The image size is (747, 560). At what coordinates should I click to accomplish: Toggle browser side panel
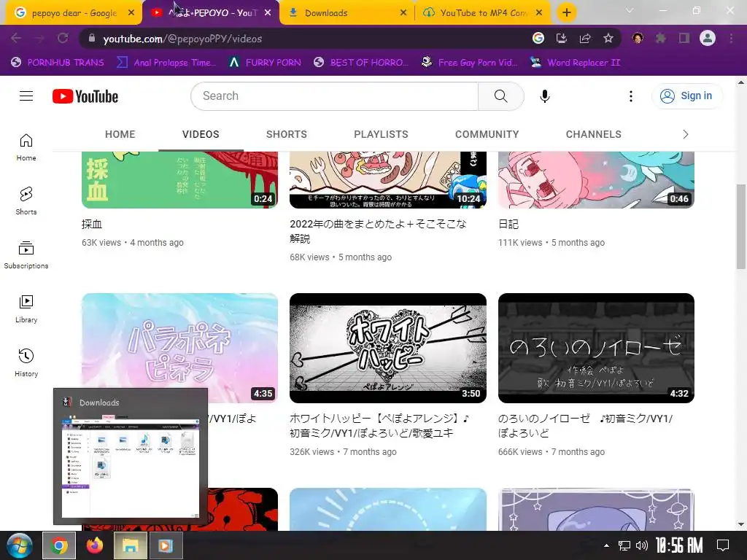click(x=684, y=38)
